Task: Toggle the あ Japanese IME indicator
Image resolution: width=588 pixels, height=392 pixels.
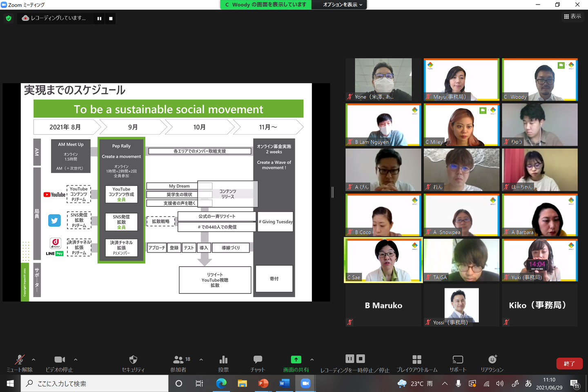Action: coord(528,383)
